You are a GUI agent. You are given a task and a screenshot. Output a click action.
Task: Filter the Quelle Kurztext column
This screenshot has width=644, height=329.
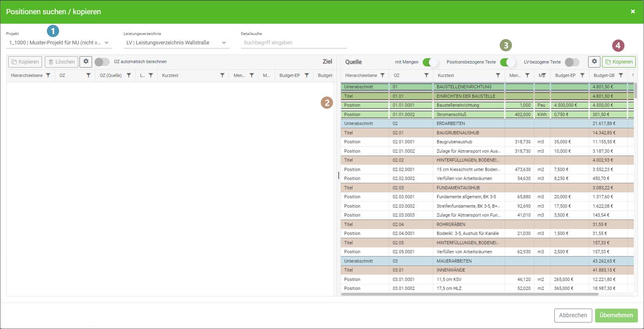pos(498,75)
